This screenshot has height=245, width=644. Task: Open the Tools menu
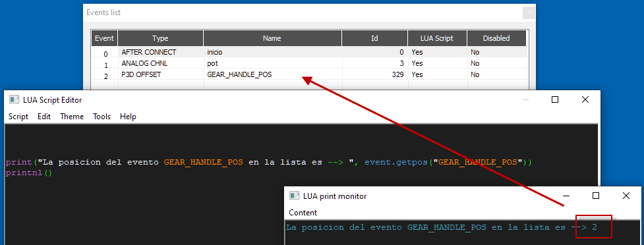(x=102, y=117)
